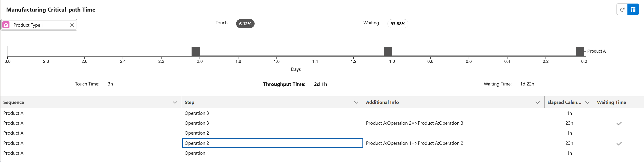The height and width of the screenshot is (162, 644).
Task: Click the pink Product Type 1 icon
Action: click(6, 25)
